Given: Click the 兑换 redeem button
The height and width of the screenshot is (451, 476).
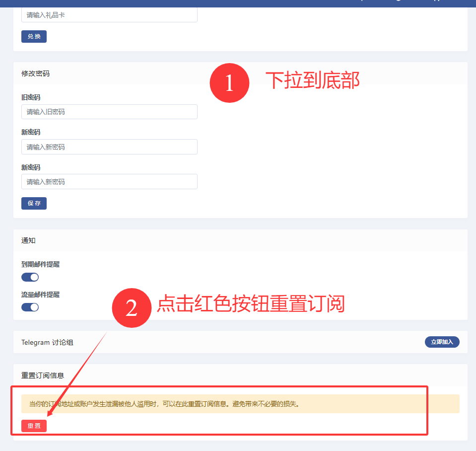Looking at the screenshot, I should coord(34,36).
